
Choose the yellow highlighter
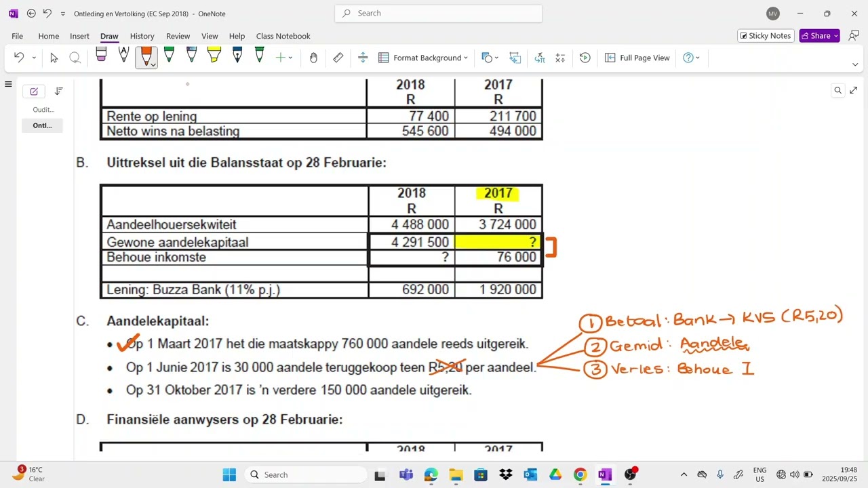coord(214,56)
